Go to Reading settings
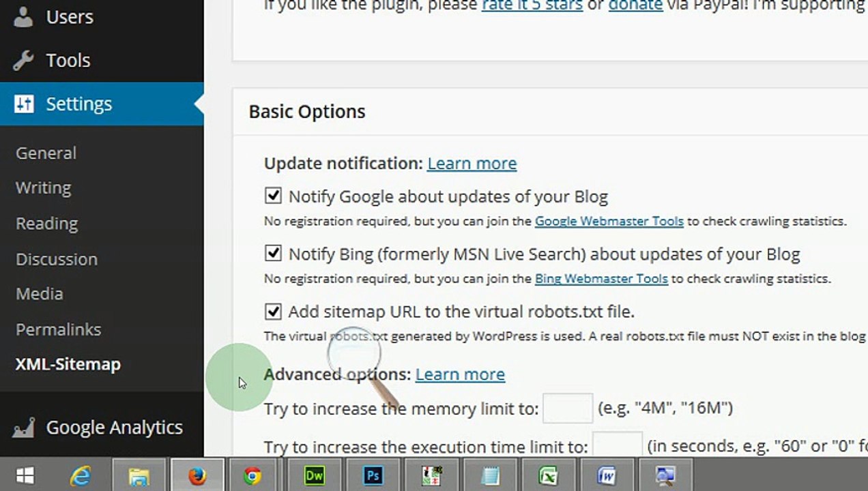The width and height of the screenshot is (868, 491). (46, 223)
